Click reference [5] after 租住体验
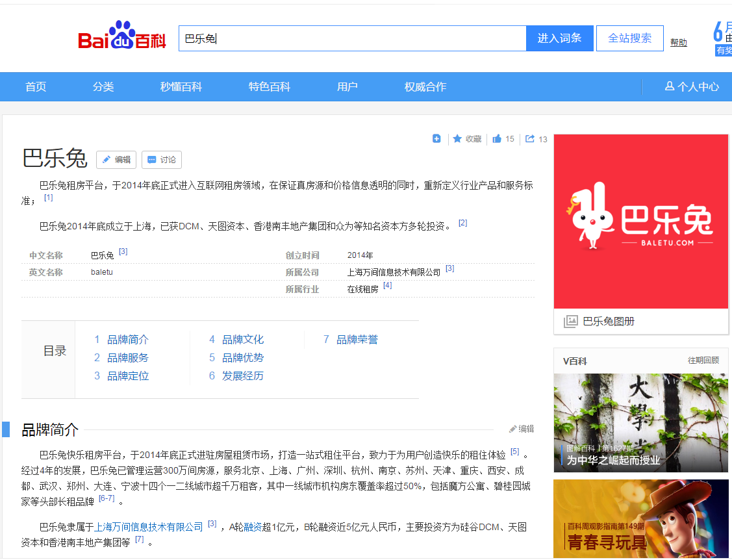Viewport: 732px width, 560px height. (514, 452)
